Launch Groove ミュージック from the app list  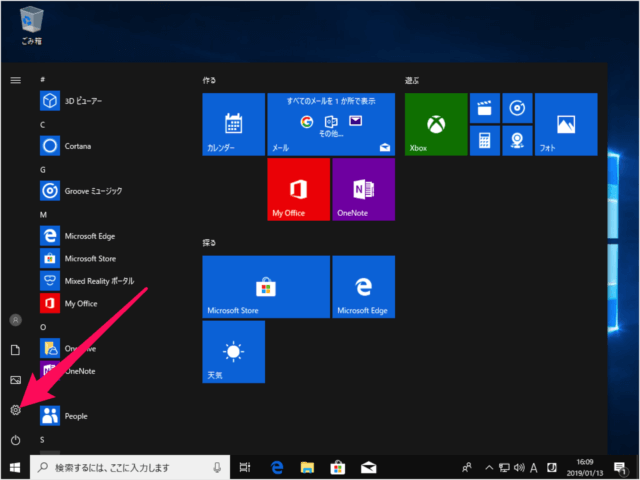tap(110, 191)
